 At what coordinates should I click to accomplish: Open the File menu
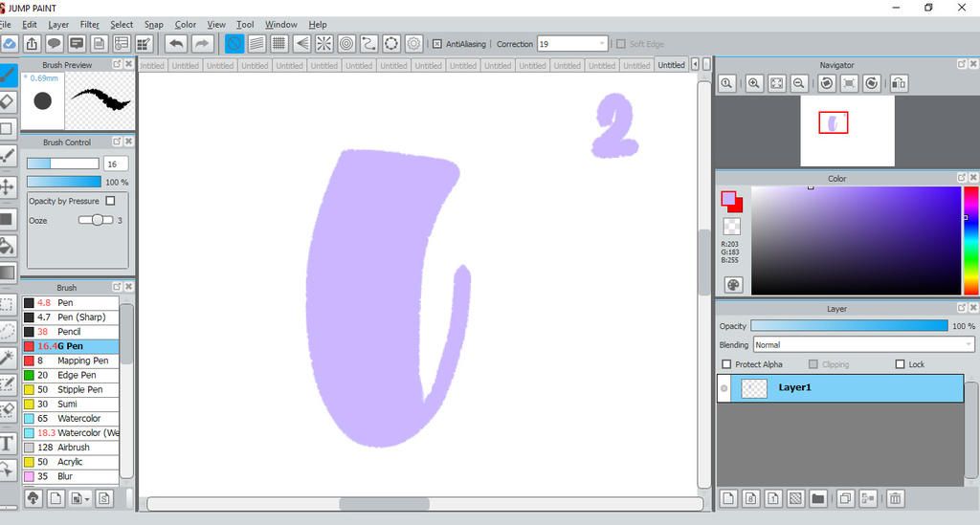pyautogui.click(x=5, y=24)
